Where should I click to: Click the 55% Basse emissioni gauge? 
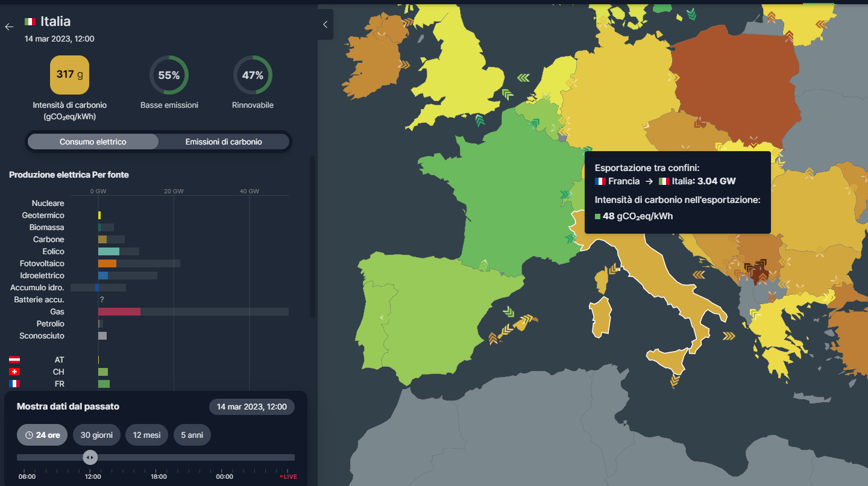point(169,75)
